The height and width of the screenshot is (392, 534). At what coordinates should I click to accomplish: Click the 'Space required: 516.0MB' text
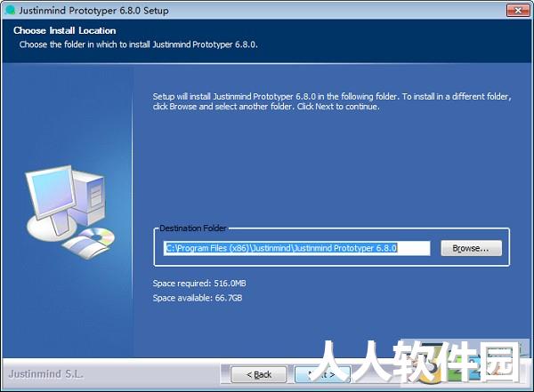pos(199,283)
